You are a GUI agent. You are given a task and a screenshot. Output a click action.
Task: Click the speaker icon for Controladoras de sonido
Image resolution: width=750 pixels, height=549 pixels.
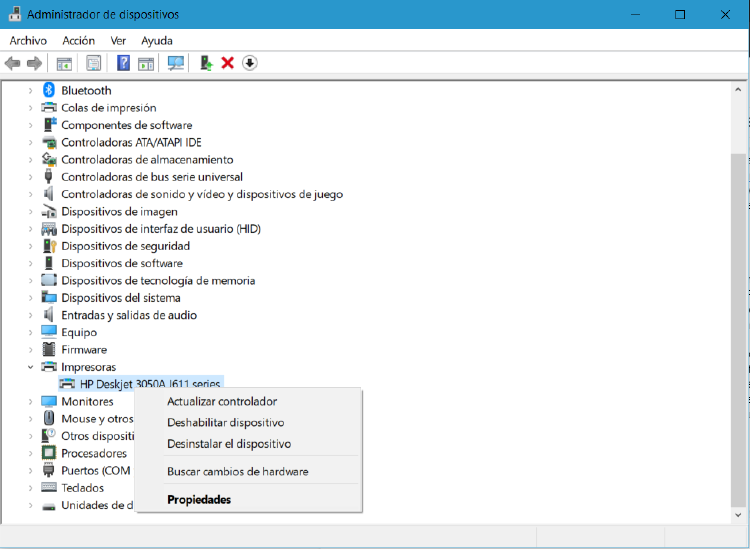pyautogui.click(x=48, y=194)
